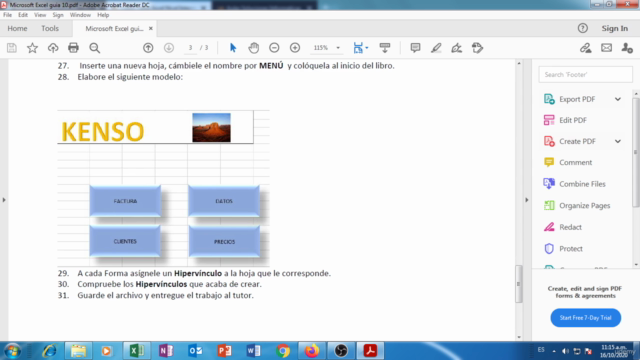This screenshot has height=360, width=640.
Task: Open Word from the taskbar
Action: [253, 351]
